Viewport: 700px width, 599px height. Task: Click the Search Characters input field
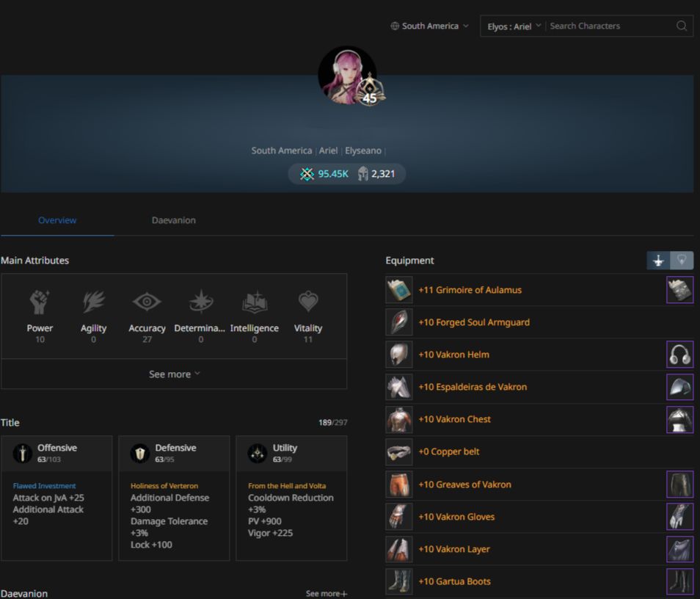pos(610,26)
